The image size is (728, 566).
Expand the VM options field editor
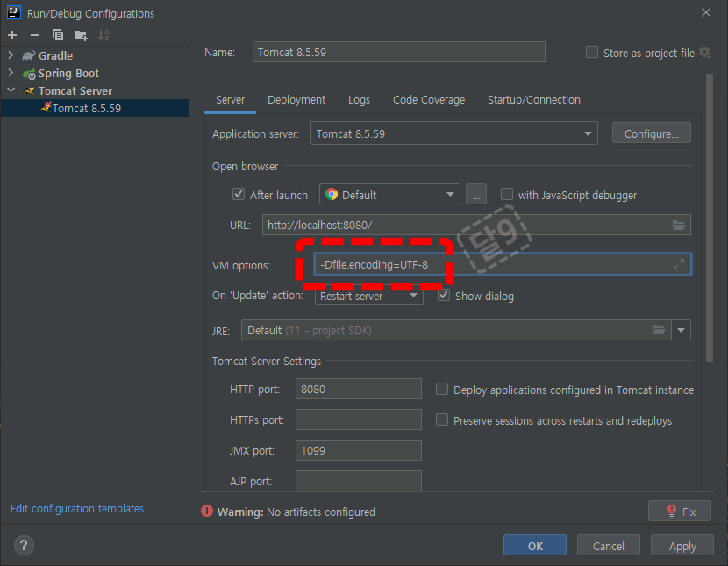click(x=679, y=264)
